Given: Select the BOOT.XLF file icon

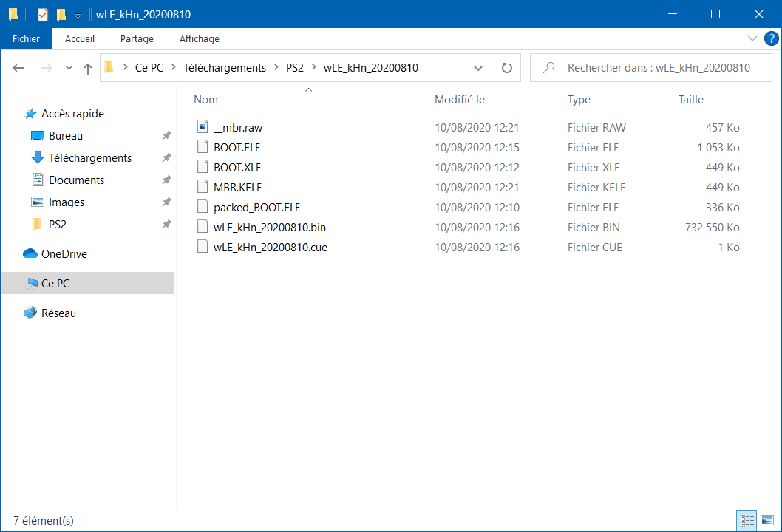Looking at the screenshot, I should point(203,167).
